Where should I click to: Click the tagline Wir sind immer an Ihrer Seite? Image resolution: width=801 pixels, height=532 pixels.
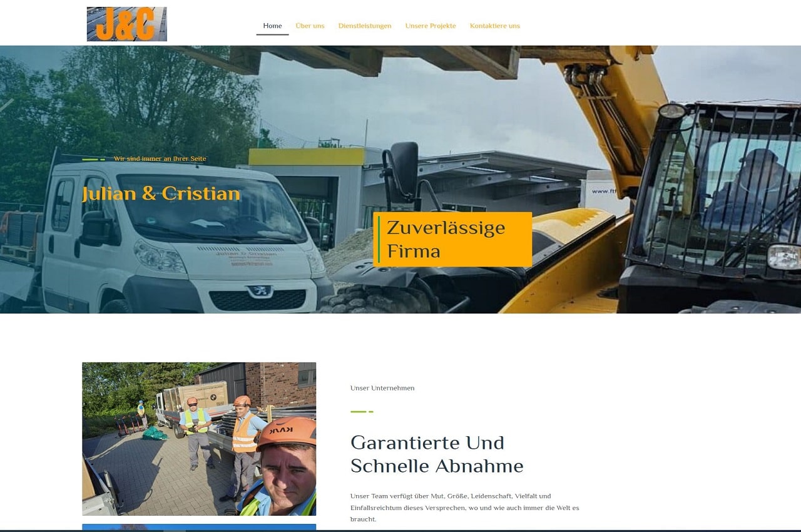coord(160,159)
